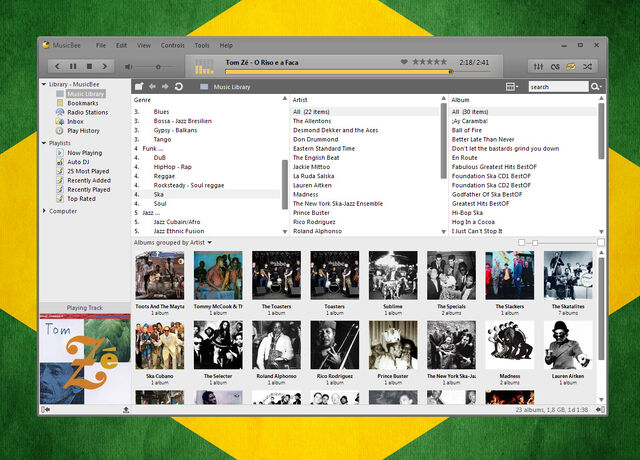Image resolution: width=640 pixels, height=460 pixels.
Task: Go to the previous track
Action: click(x=57, y=66)
